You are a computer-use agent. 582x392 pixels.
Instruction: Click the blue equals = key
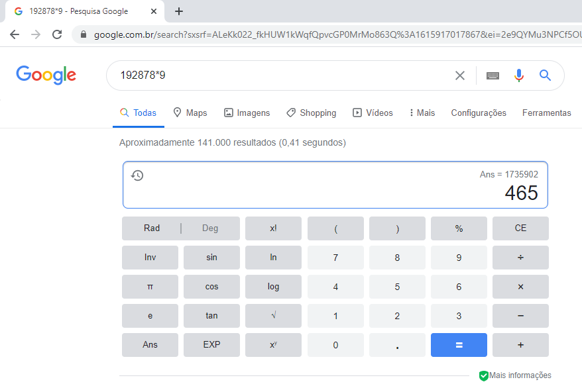459,345
